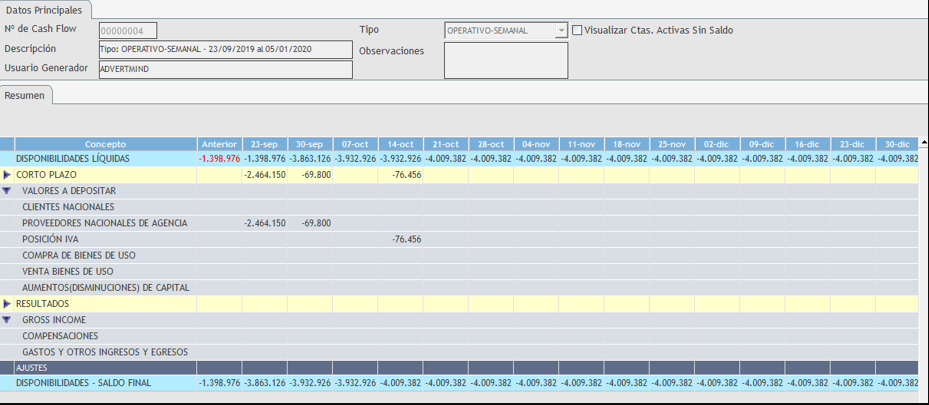
Task: Click the Anterior column header
Action: (x=219, y=144)
